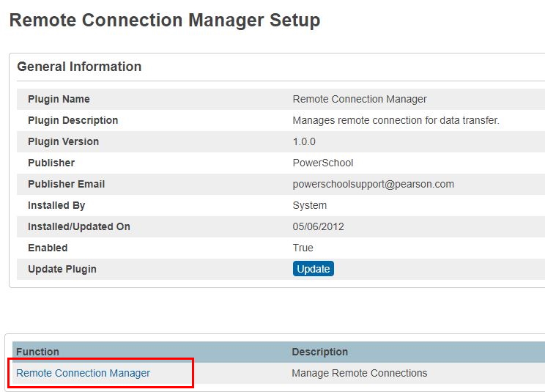545x392 pixels.
Task: Select the Manage Remote Connections description
Action: (360, 373)
